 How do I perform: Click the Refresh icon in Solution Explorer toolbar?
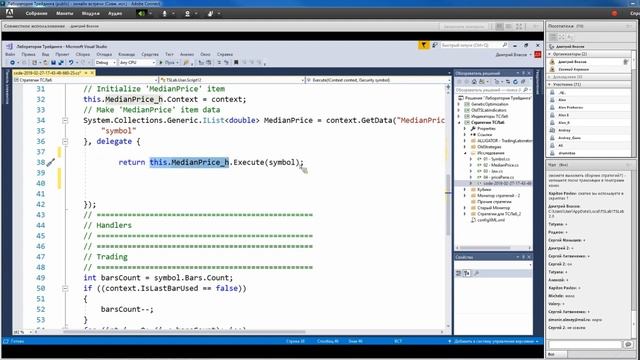(515, 82)
